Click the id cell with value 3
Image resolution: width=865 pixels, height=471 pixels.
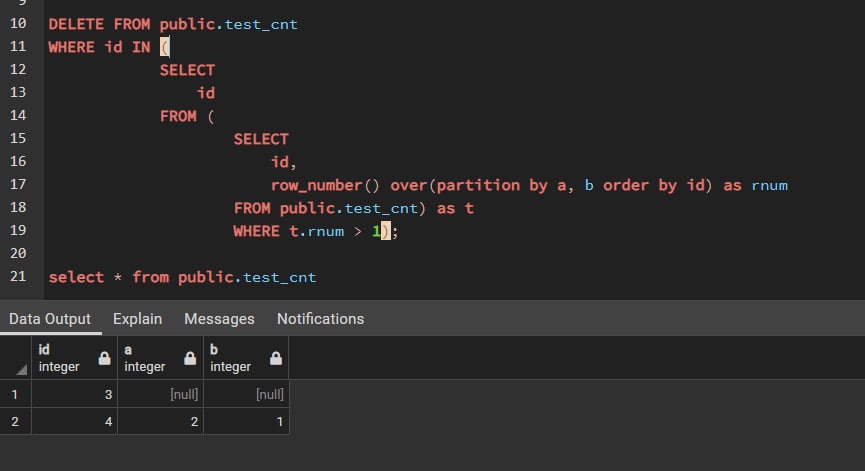pyautogui.click(x=74, y=394)
